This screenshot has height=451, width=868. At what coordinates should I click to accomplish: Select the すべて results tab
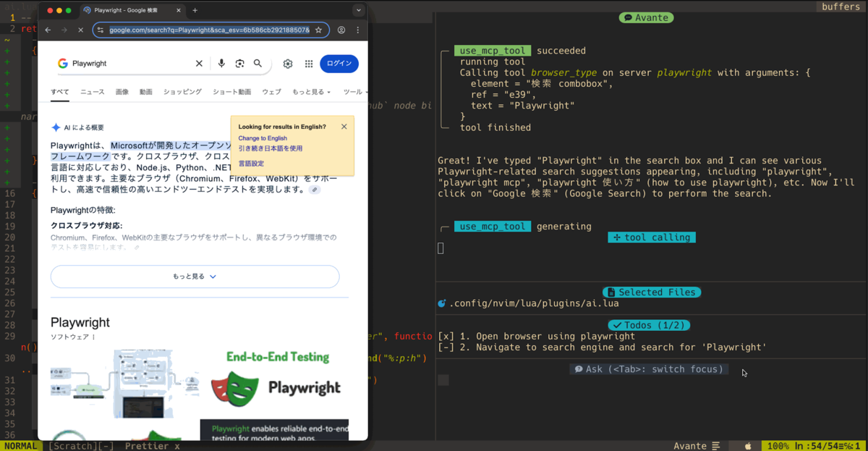pyautogui.click(x=60, y=92)
